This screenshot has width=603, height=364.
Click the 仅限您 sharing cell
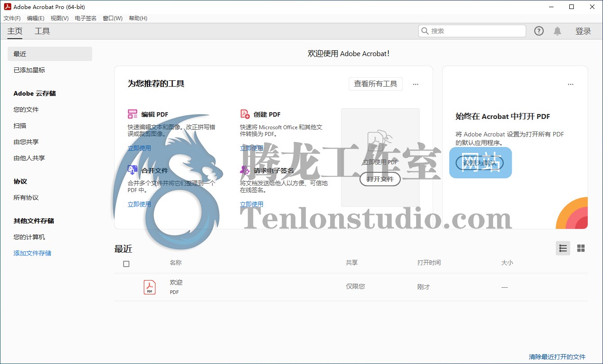[355, 286]
